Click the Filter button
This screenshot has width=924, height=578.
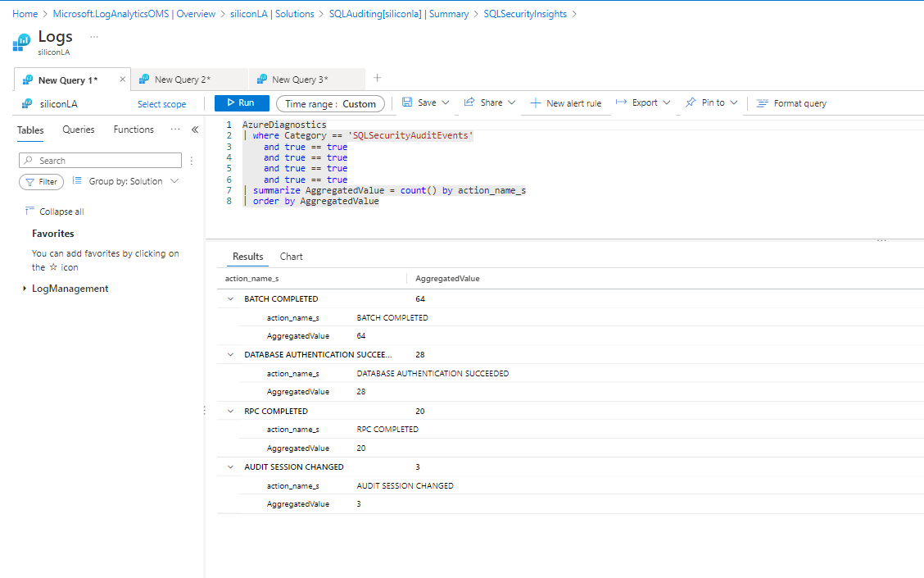[41, 182]
